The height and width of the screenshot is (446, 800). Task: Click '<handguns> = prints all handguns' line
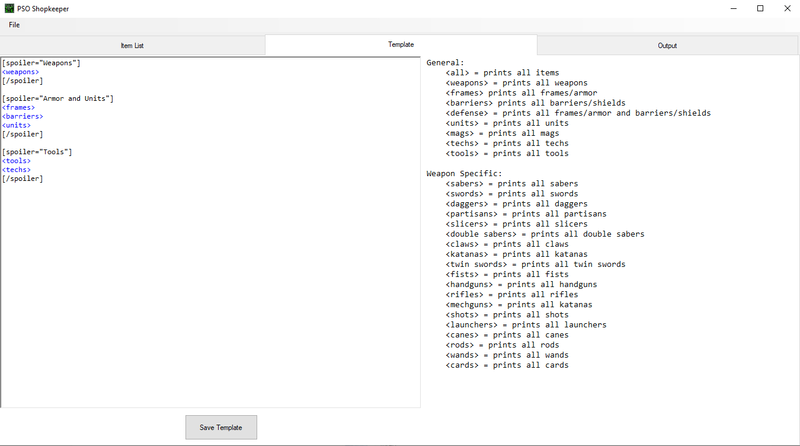(x=521, y=285)
